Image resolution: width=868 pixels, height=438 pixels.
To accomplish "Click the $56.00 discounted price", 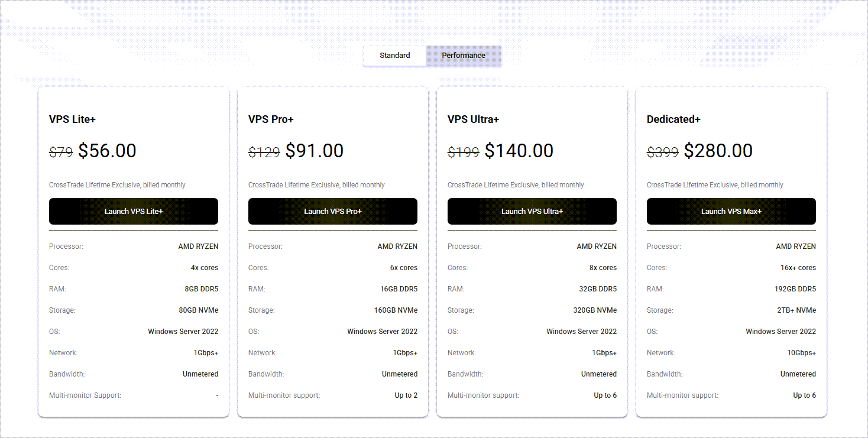I will [x=107, y=151].
